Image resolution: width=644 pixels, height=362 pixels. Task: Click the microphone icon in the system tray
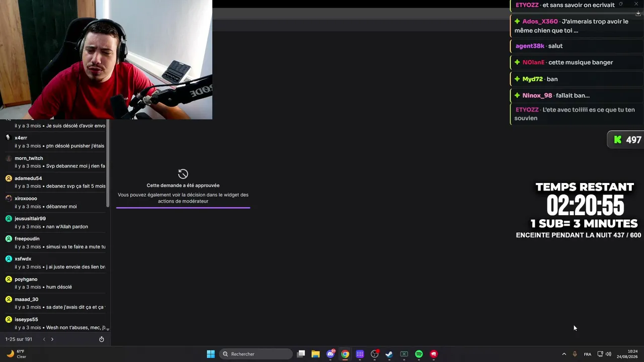pos(575,354)
